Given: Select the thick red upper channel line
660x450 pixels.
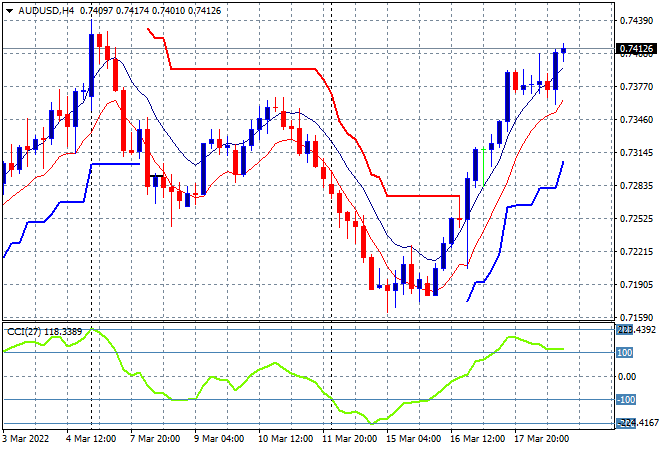Looking at the screenshot, I should tap(240, 69).
